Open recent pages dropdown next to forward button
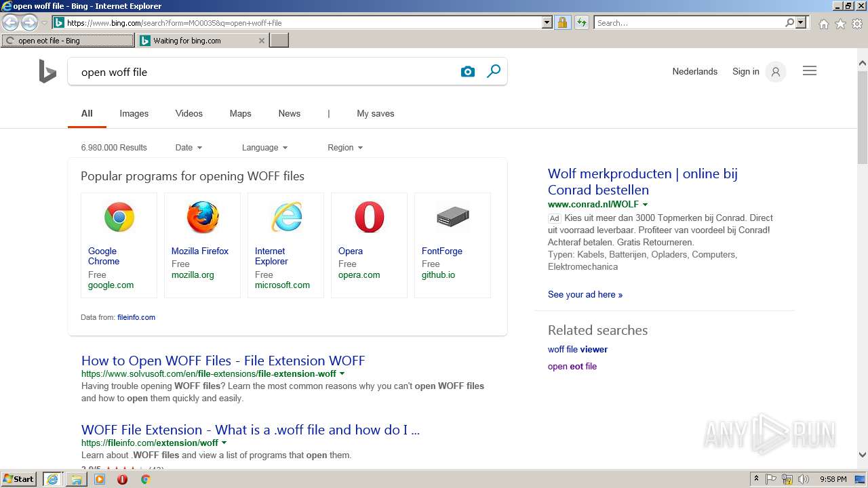 [44, 23]
